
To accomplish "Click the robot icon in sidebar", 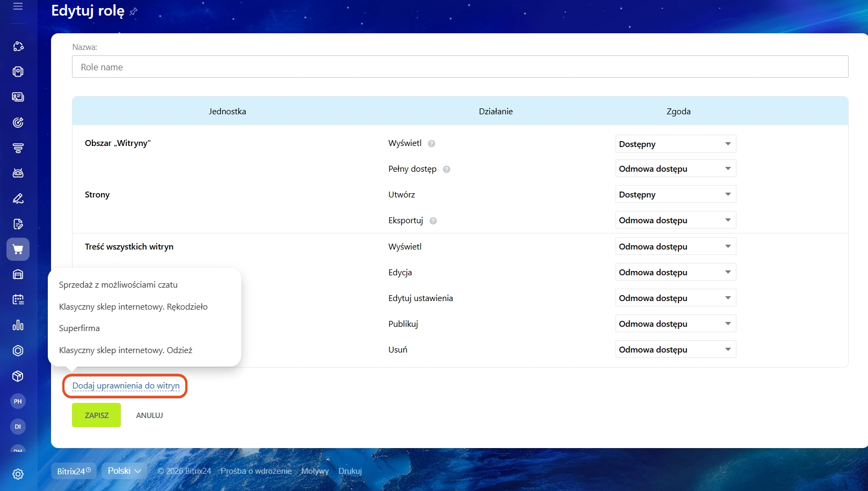I will click(18, 173).
